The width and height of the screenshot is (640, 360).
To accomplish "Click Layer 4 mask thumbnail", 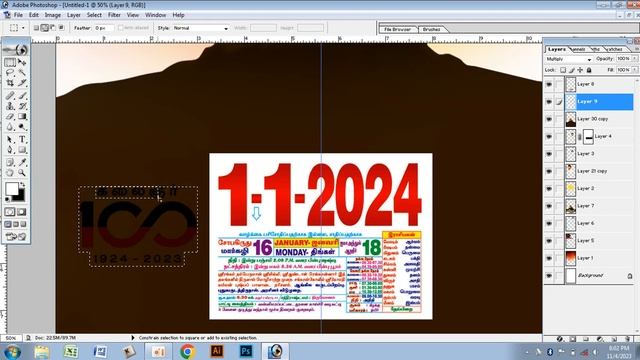I will click(x=588, y=137).
